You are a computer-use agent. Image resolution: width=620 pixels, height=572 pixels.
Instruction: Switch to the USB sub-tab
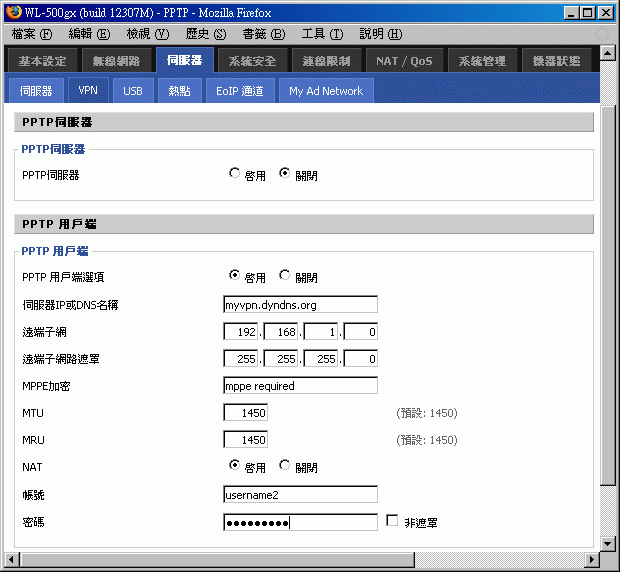click(132, 91)
